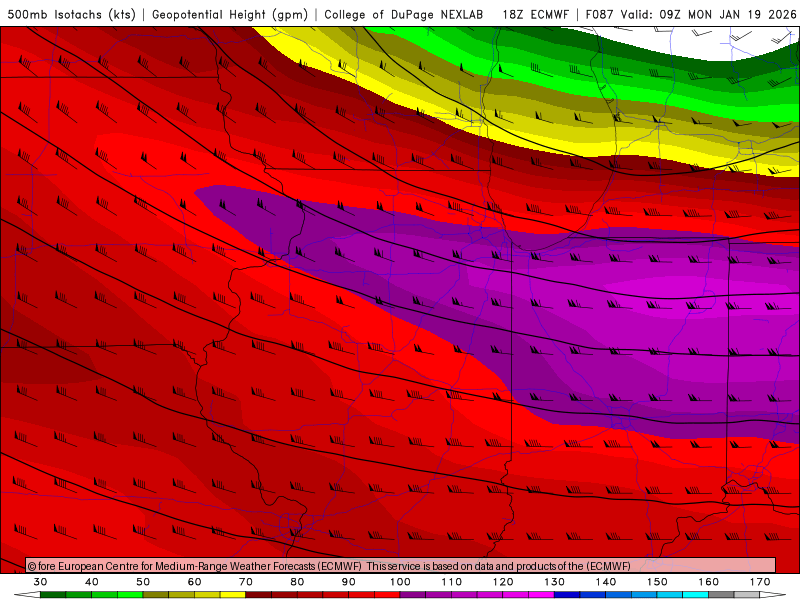800x600 pixels.
Task: Click the legend value '110'
Action: (x=452, y=582)
